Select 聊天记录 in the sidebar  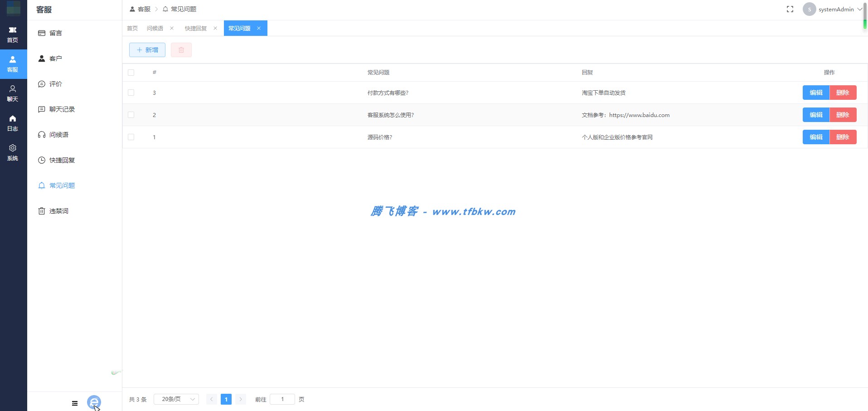(x=62, y=109)
